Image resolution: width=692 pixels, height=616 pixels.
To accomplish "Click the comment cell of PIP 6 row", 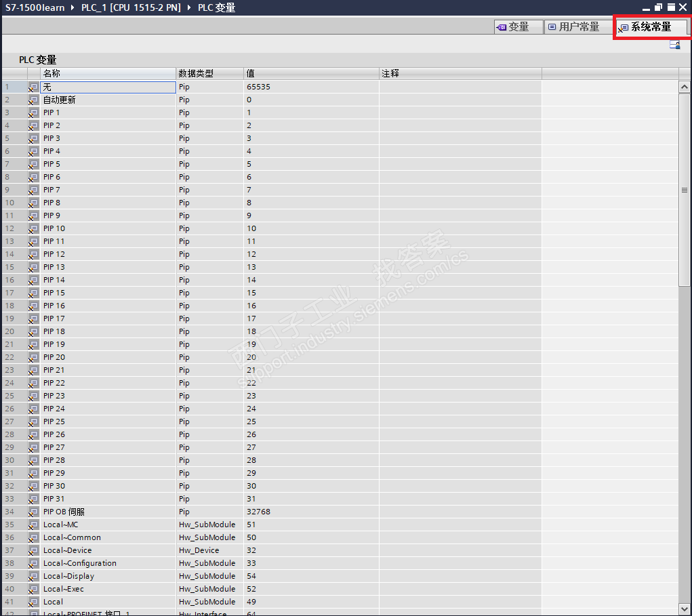I will pyautogui.click(x=461, y=177).
